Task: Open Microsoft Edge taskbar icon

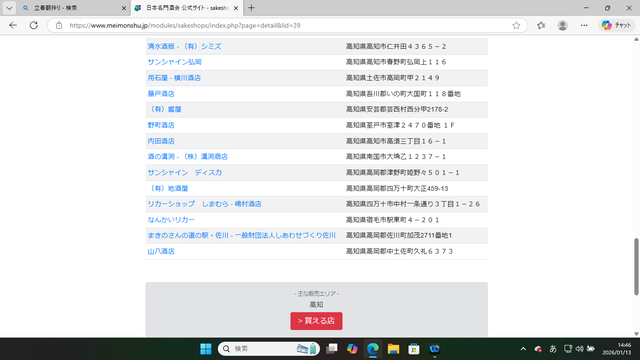Action: tap(373, 349)
